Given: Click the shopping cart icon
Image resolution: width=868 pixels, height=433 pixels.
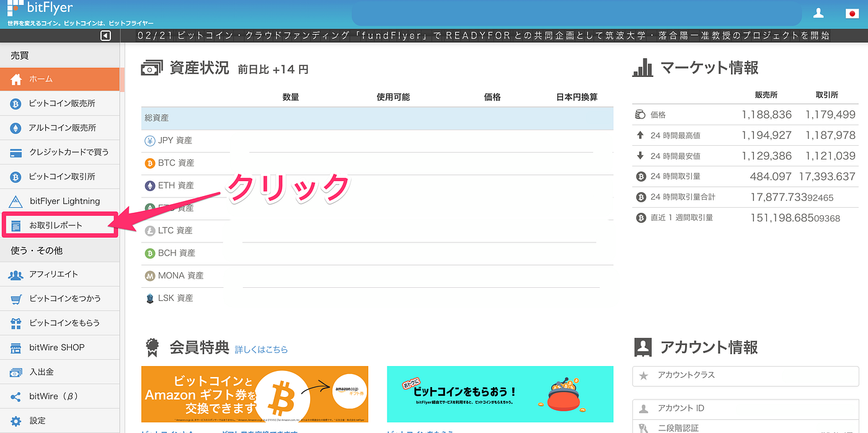Looking at the screenshot, I should tap(16, 299).
